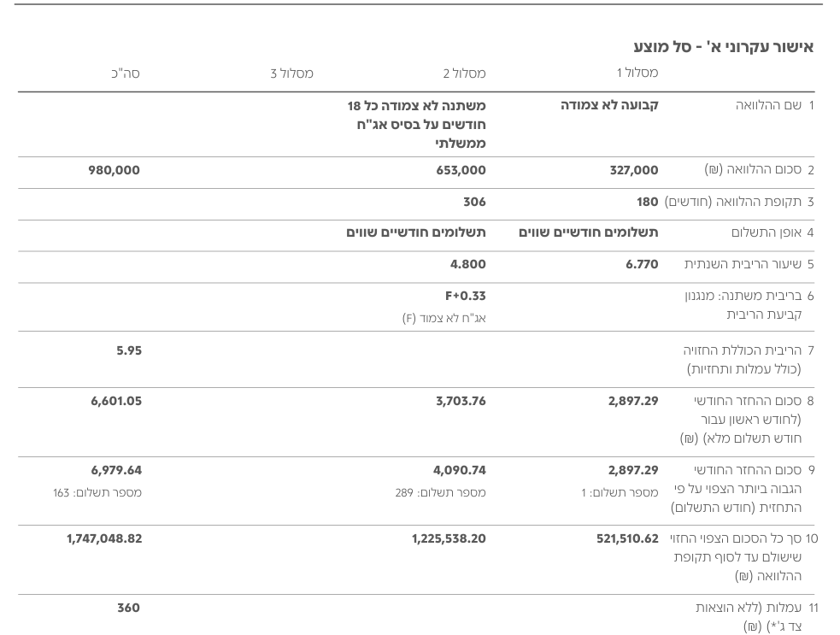The height and width of the screenshot is (635, 840).
Task: Select the 180 months loan period value
Action: [647, 202]
